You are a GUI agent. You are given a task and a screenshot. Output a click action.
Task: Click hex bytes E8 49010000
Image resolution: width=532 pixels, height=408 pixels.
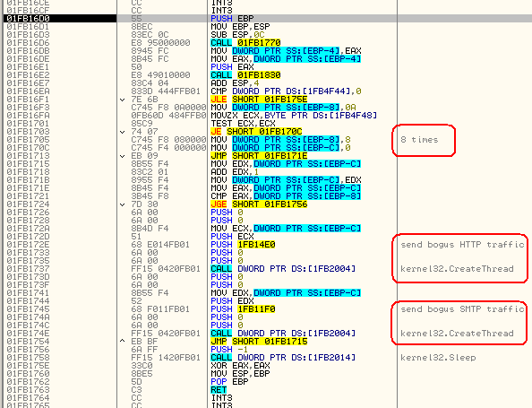(160, 75)
